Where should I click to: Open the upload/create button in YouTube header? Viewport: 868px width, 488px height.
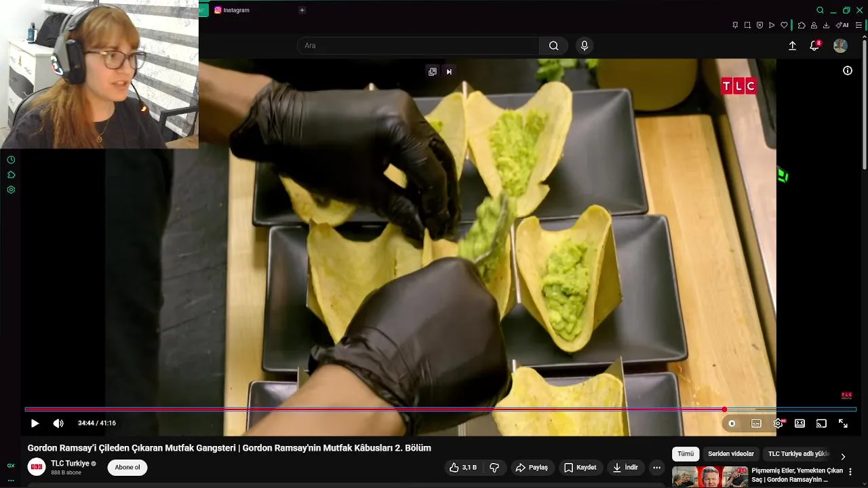click(792, 45)
